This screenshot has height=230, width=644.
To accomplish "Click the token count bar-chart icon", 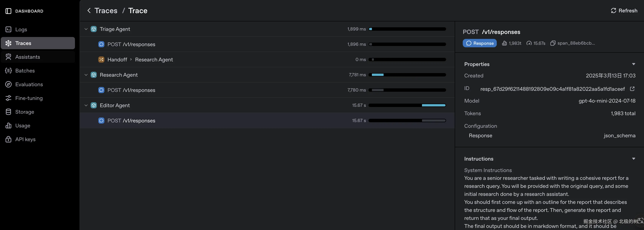I will 504,43.
